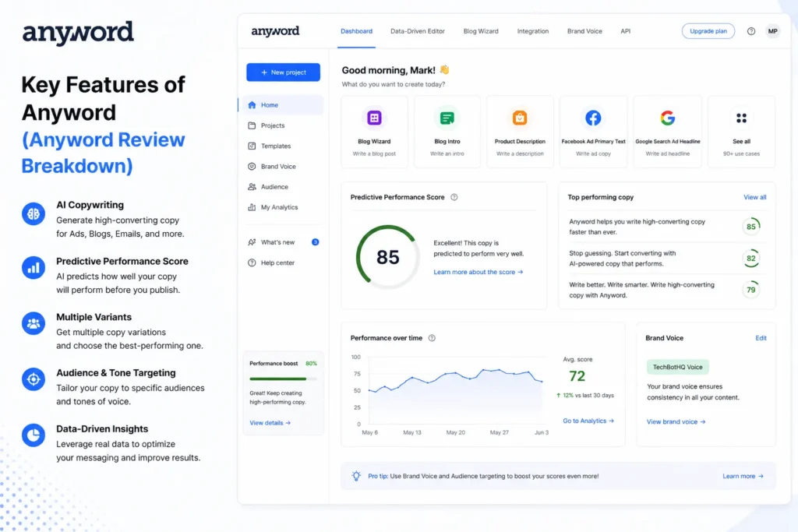798x532 pixels.
Task: Click Edit in Brand Voice card
Action: point(761,338)
